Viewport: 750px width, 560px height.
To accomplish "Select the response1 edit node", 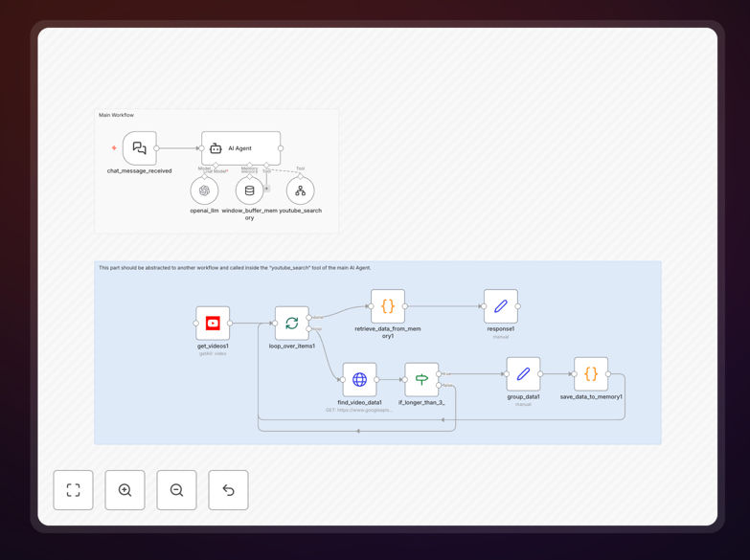I will coord(501,306).
